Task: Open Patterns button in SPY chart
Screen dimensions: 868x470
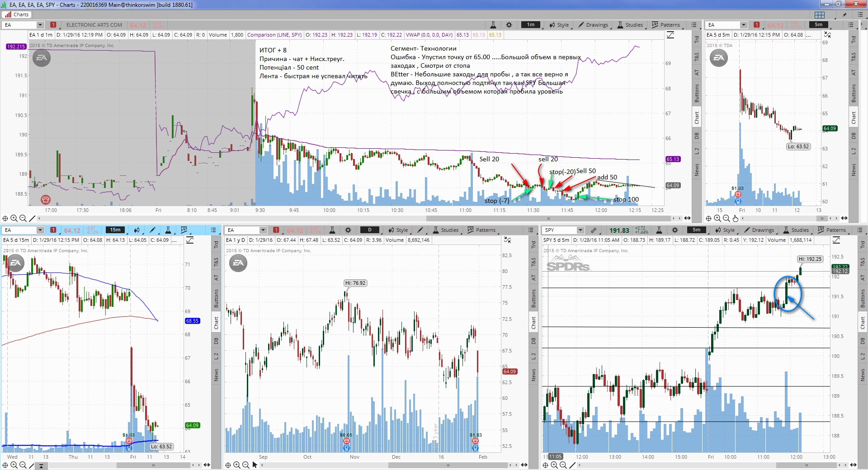Action: tap(832, 230)
